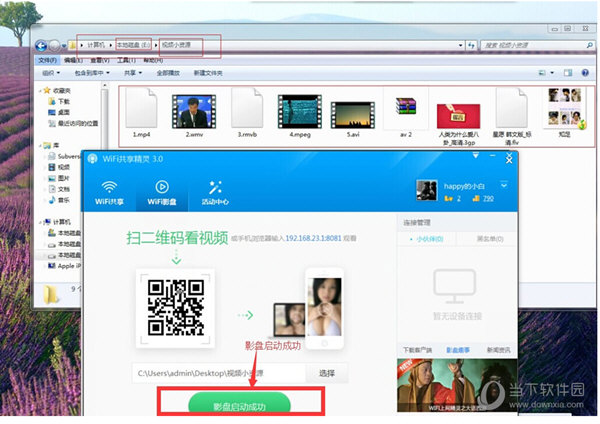Viewport: 600px width, 424px height.
Task: Click 下载 in the navigation pane
Action: pyautogui.click(x=59, y=101)
